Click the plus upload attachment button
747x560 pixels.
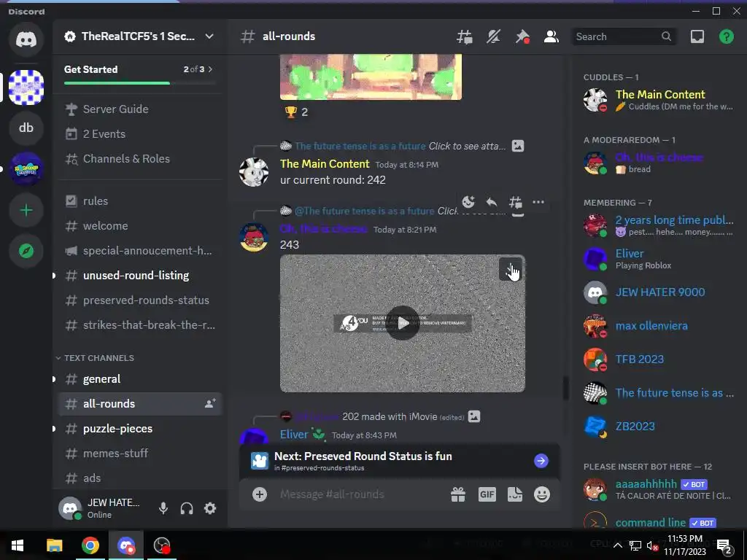click(260, 494)
